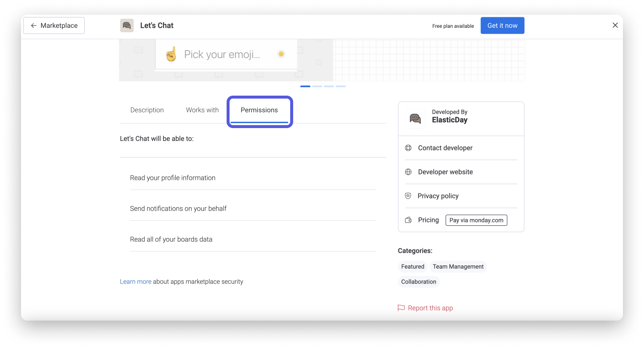Click the Categories heading
Screen dimensions: 644x348
coord(415,251)
